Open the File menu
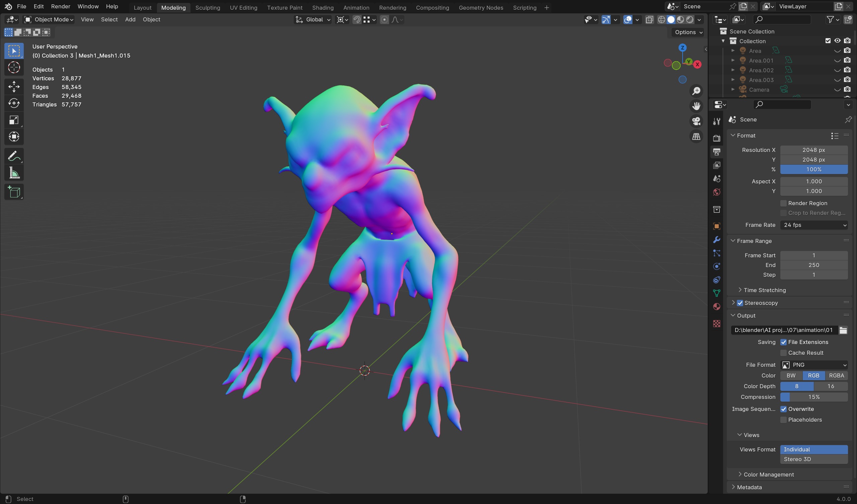 tap(21, 6)
